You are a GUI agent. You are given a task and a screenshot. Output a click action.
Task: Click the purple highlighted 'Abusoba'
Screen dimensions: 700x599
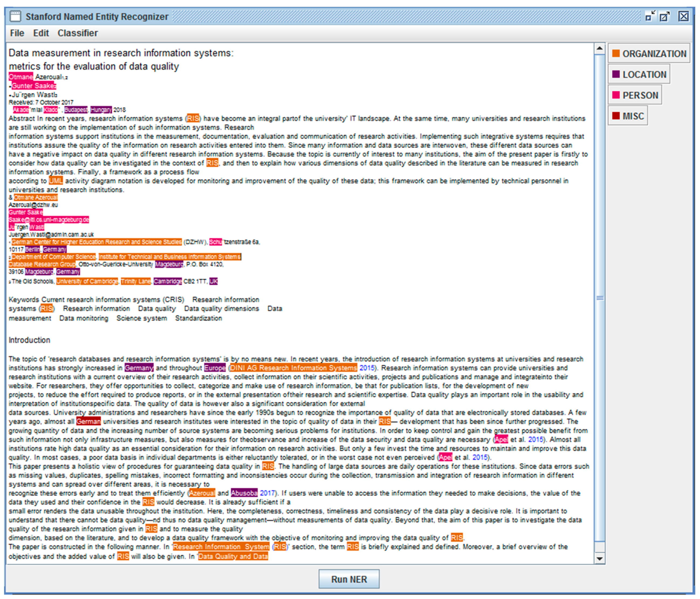point(244,493)
